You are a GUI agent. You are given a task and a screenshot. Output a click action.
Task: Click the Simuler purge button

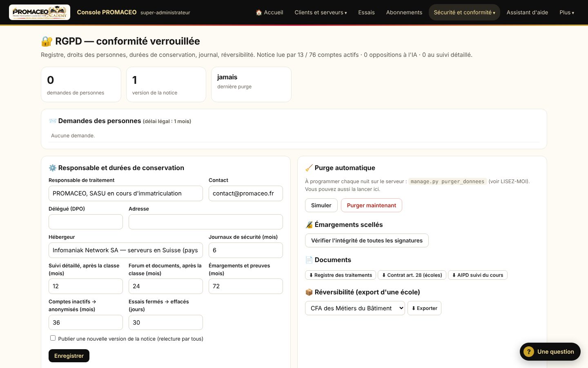[x=321, y=205]
